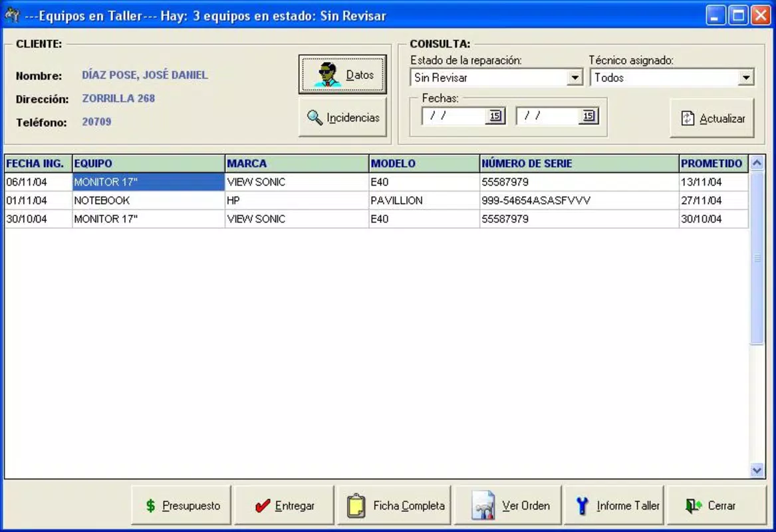Click the magnifying glass icon on Incidencias
The height and width of the screenshot is (532, 776).
click(315, 117)
